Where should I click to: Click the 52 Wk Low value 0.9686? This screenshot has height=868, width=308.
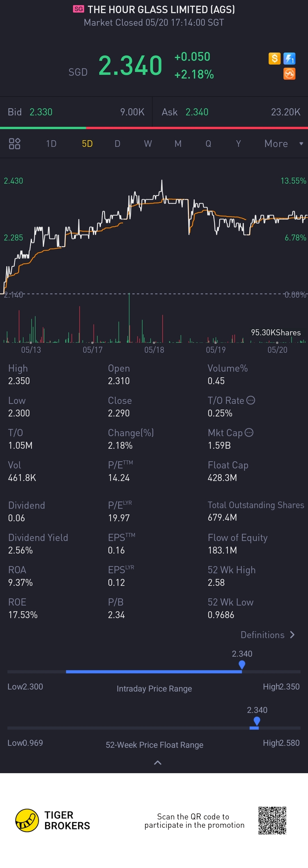tap(221, 615)
